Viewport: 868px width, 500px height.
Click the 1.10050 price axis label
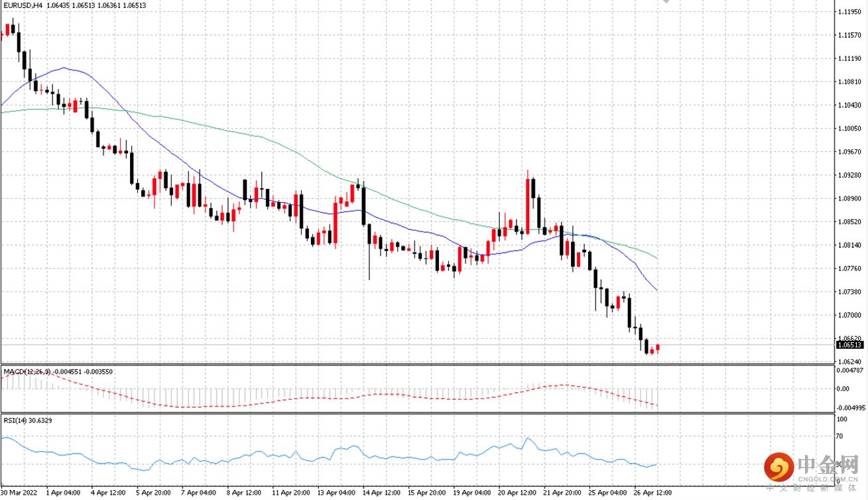click(849, 129)
